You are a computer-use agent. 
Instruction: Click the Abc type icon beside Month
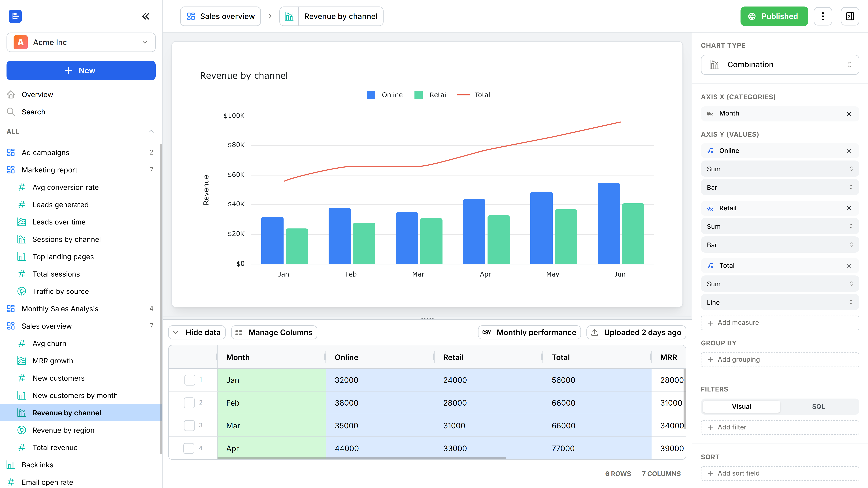click(710, 114)
